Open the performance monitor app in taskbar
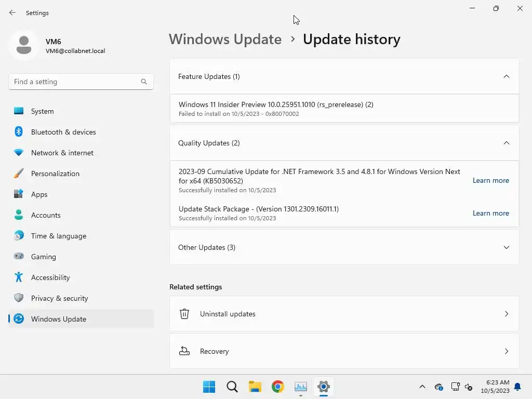The width and height of the screenshot is (532, 399). 301,387
